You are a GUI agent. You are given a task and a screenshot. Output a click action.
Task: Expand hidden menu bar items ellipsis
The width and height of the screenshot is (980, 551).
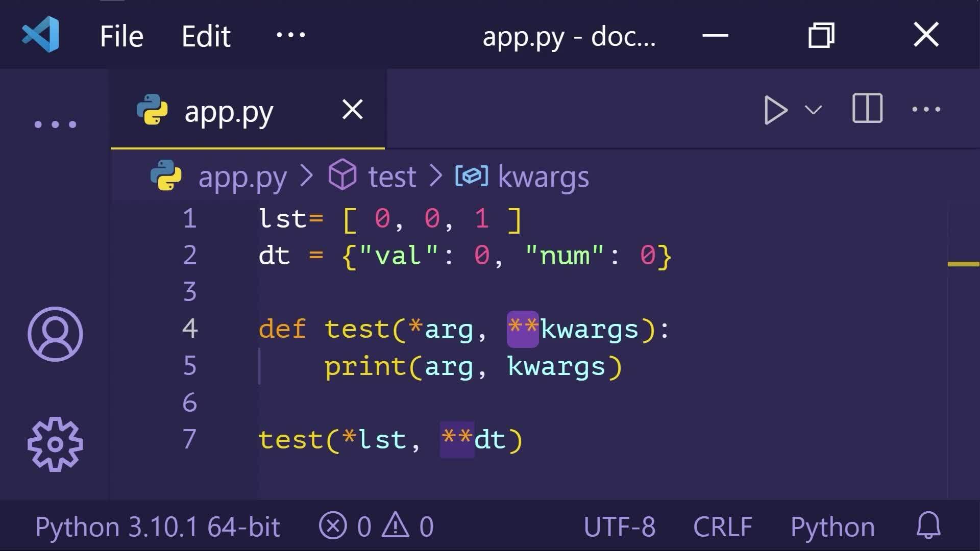pyautogui.click(x=290, y=35)
